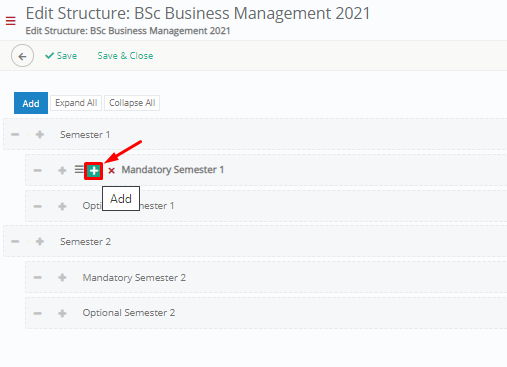The width and height of the screenshot is (507, 367).
Task: Grab the drag handle on Mandatory Semester 1
Action: pyautogui.click(x=79, y=169)
